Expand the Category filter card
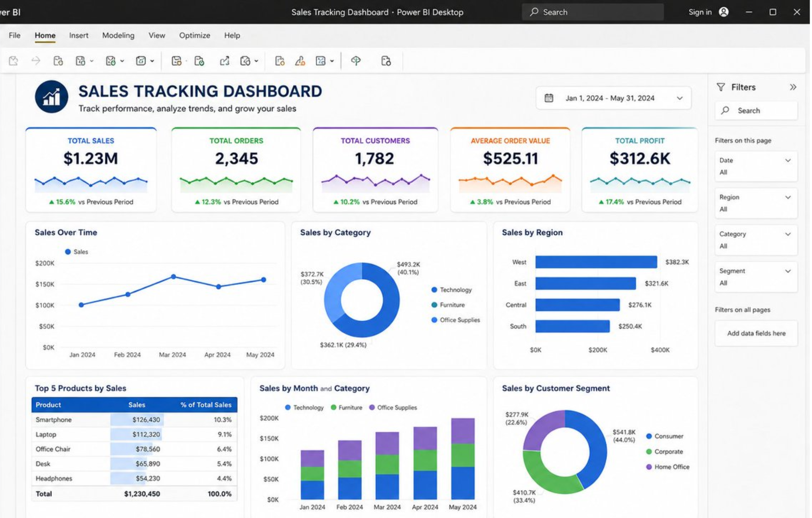 [x=756, y=240]
